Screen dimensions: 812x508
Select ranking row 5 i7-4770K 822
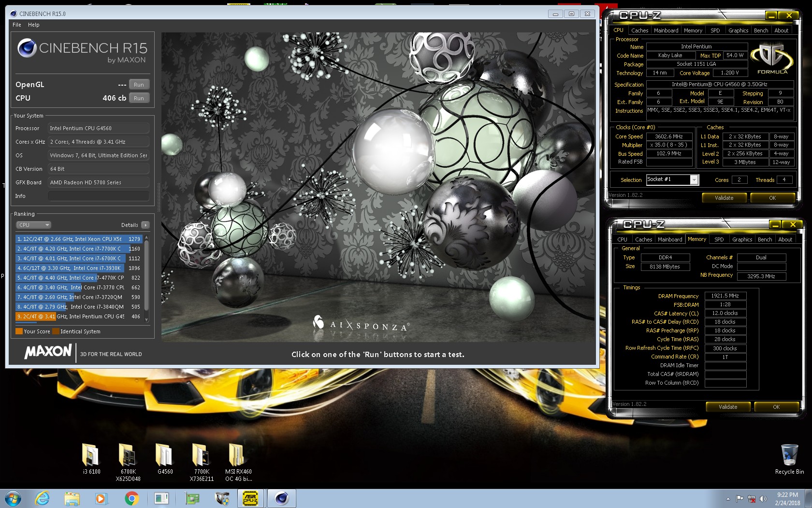click(x=79, y=278)
